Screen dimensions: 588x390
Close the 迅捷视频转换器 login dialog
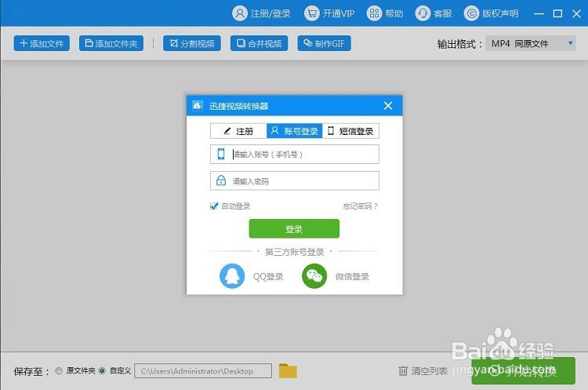coord(388,106)
